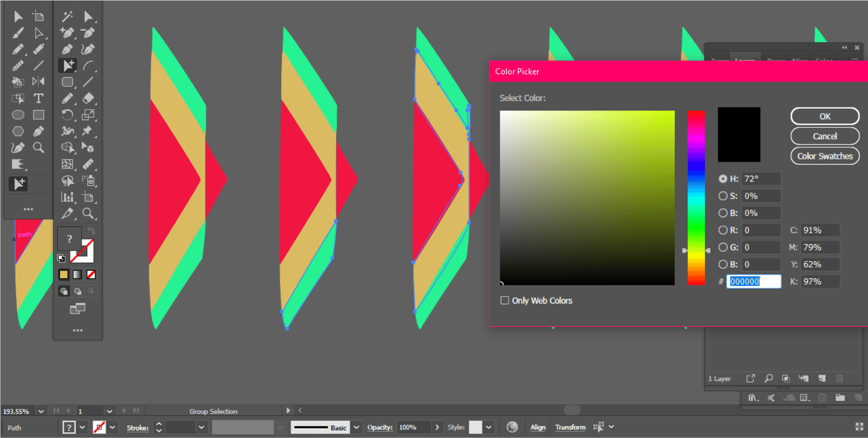Open the Transform panel link
The image size is (868, 438).
[571, 428]
